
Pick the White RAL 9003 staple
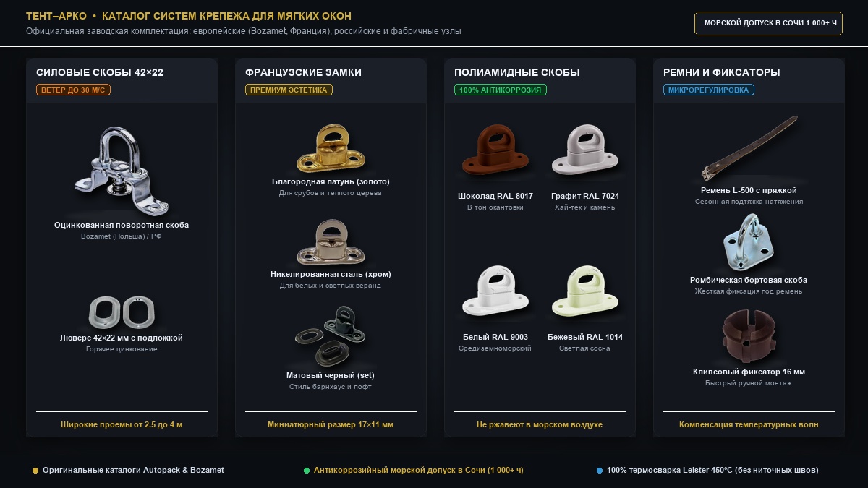click(x=495, y=292)
